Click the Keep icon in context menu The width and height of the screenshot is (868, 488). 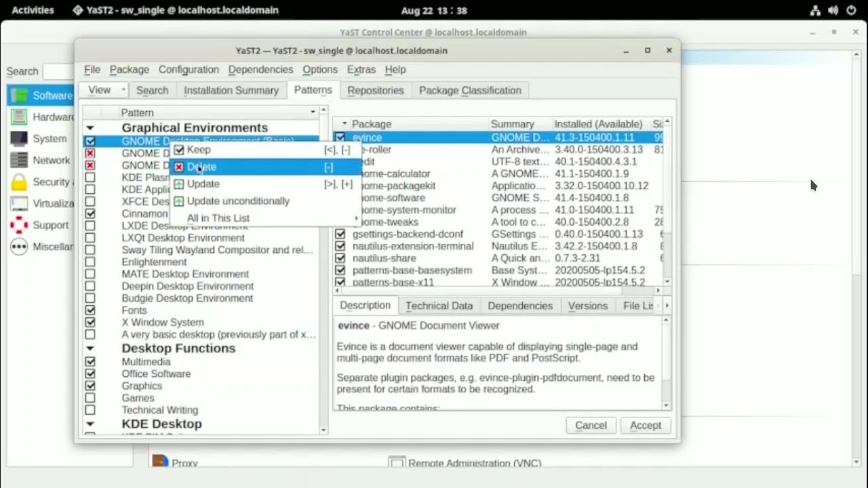tap(179, 150)
